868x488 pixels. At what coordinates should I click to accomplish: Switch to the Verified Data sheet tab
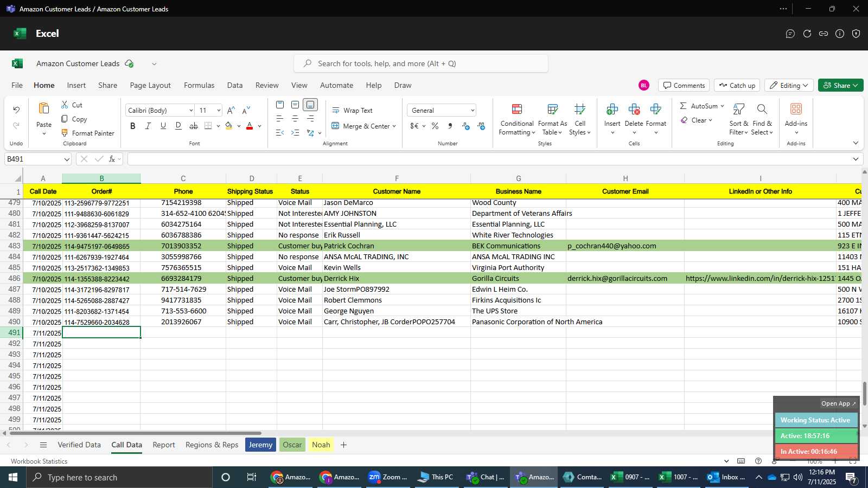click(79, 445)
